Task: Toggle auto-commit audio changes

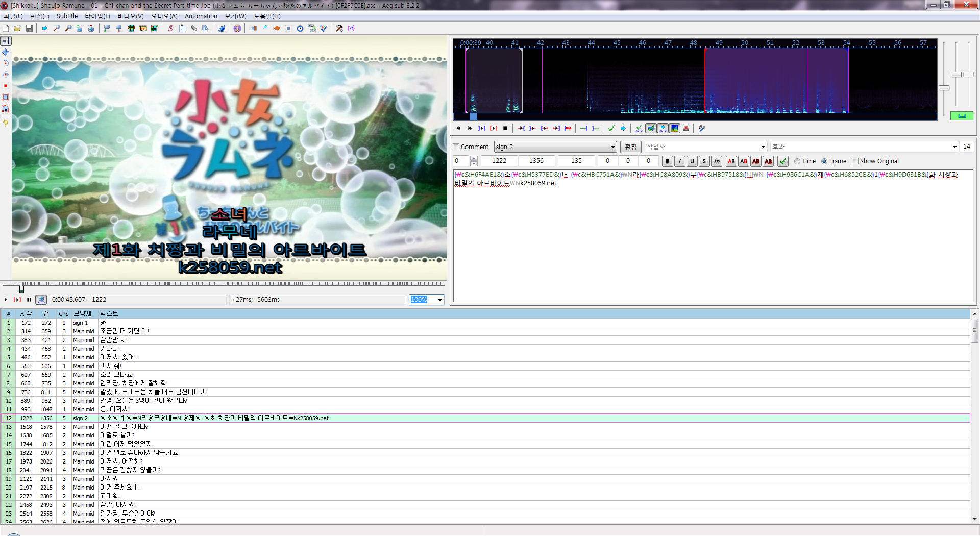Action: pyautogui.click(x=639, y=128)
